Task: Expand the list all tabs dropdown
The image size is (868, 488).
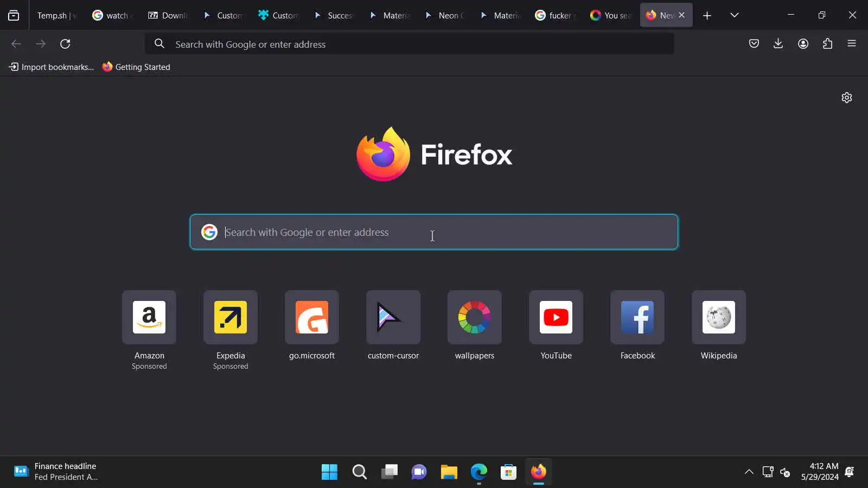Action: click(735, 15)
